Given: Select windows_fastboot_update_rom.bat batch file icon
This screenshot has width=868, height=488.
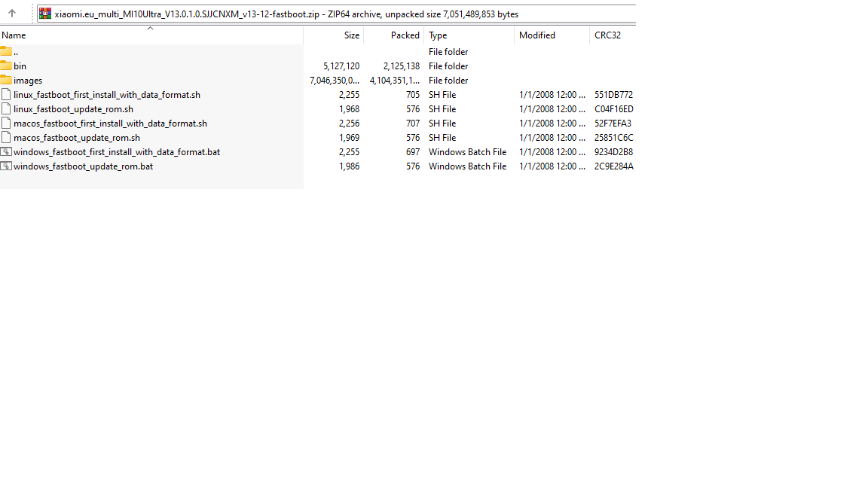Looking at the screenshot, I should [x=6, y=166].
